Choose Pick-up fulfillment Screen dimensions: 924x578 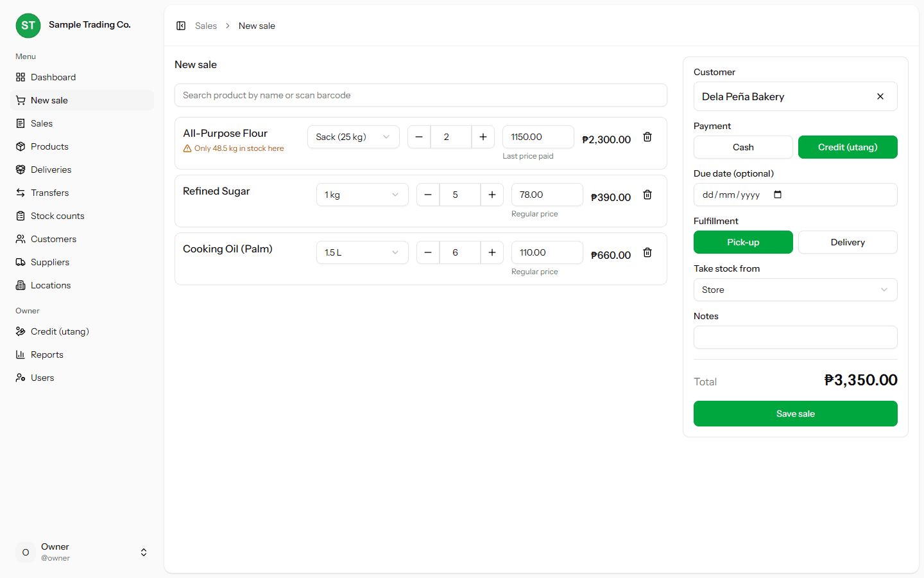click(743, 242)
